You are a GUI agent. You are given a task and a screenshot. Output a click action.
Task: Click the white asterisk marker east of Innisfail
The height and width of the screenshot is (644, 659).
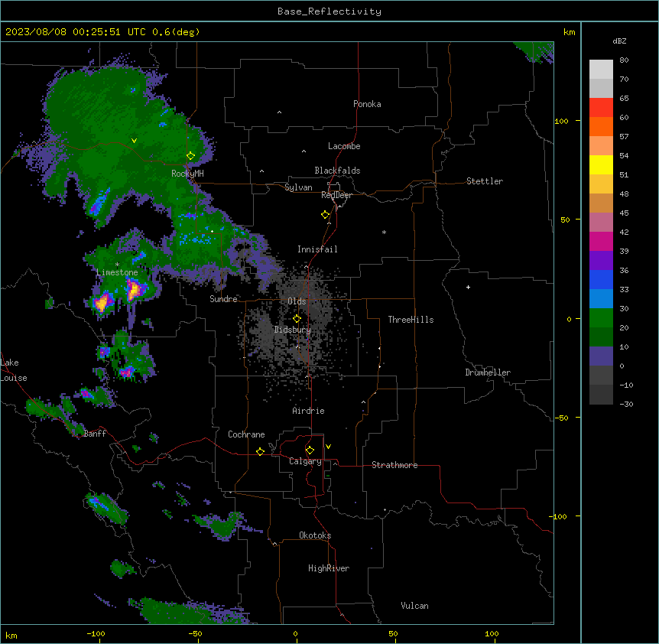[x=384, y=232]
